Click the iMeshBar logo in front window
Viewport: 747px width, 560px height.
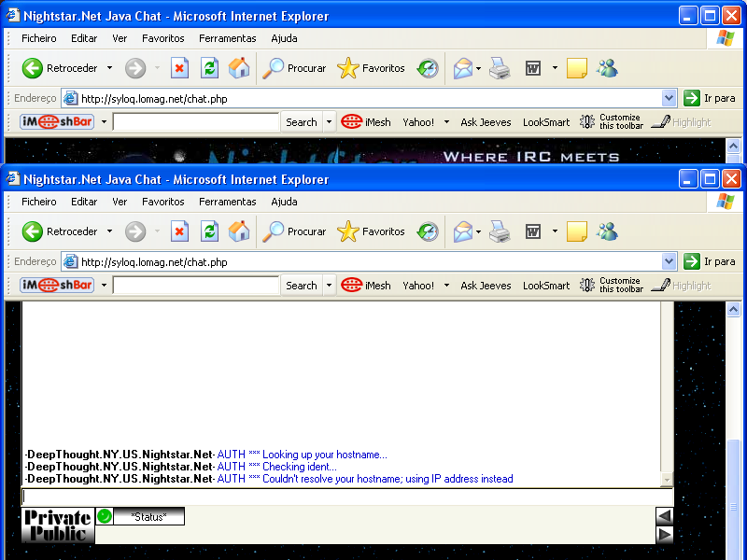point(57,285)
